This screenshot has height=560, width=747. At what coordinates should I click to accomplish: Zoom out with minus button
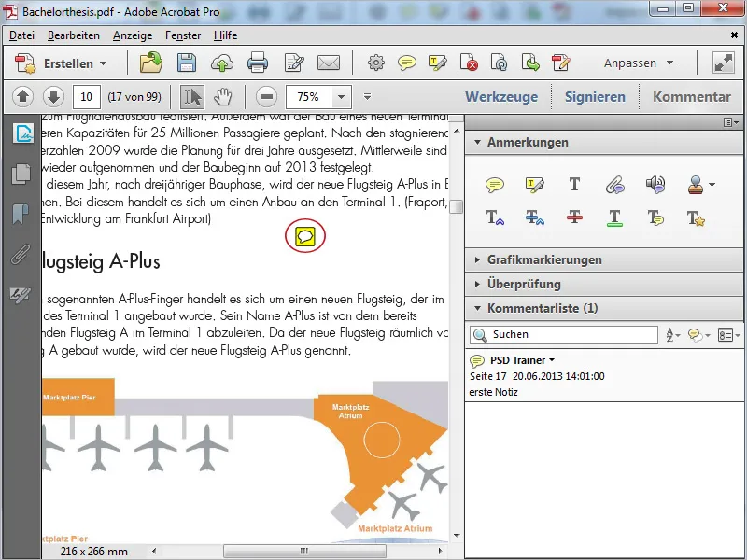coord(266,97)
